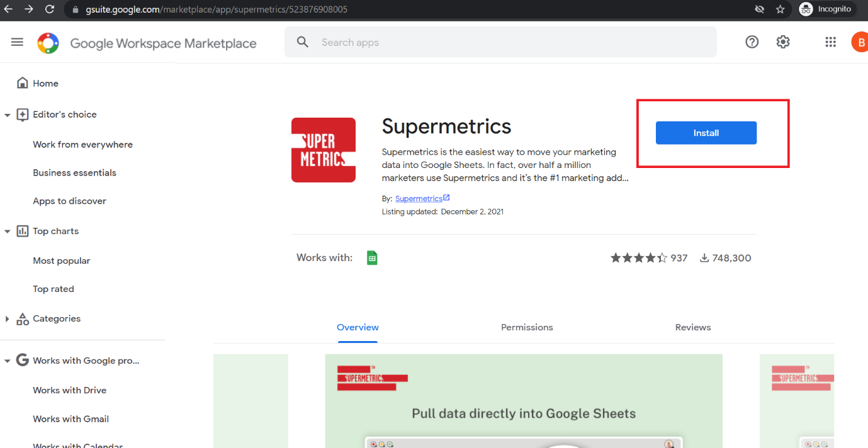Click the browser forward arrow
Image resolution: width=868 pixels, height=448 pixels.
coord(29,9)
